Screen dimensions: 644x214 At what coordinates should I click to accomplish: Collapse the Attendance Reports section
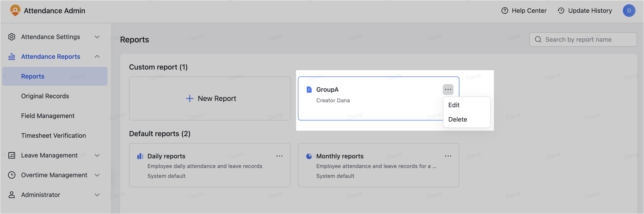[x=97, y=56]
